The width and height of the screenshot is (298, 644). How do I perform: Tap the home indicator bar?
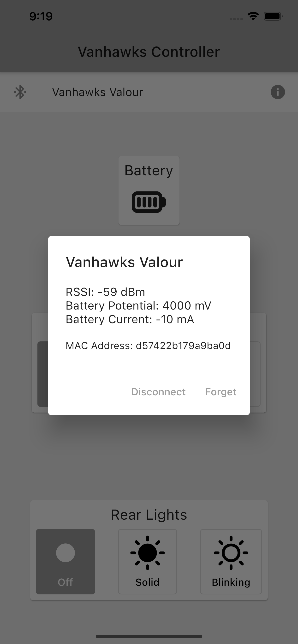pos(149,636)
